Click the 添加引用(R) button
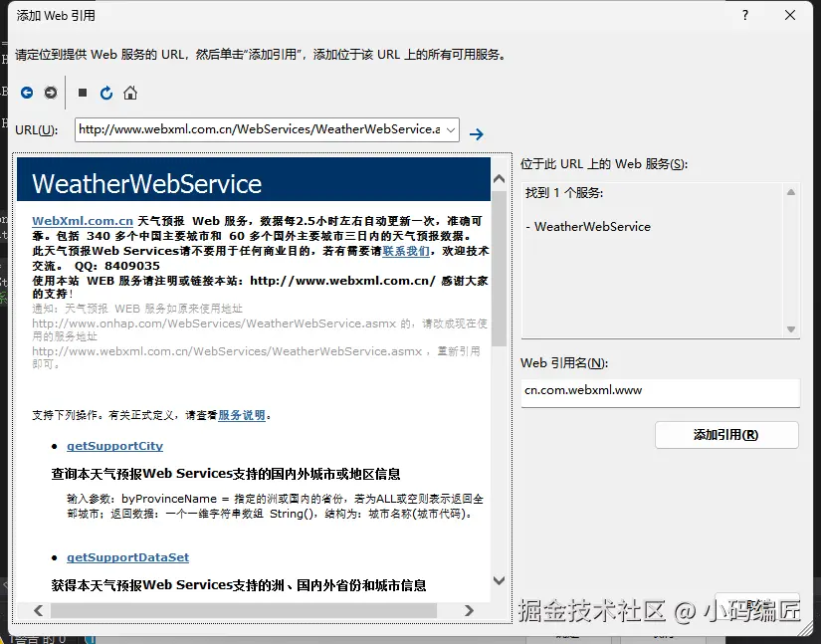Viewport: 821px width, 644px height. 726,435
